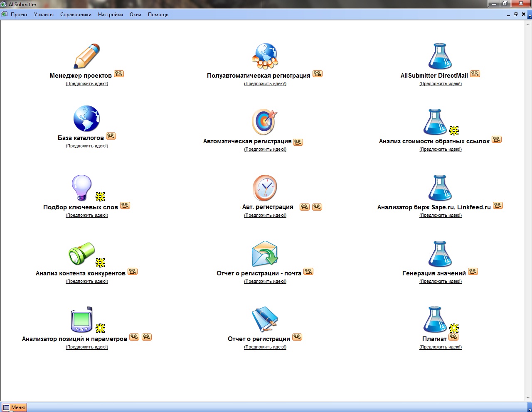Viewport: 532px width, 412px height.
Task: Open the Утилиты menu
Action: (44, 15)
